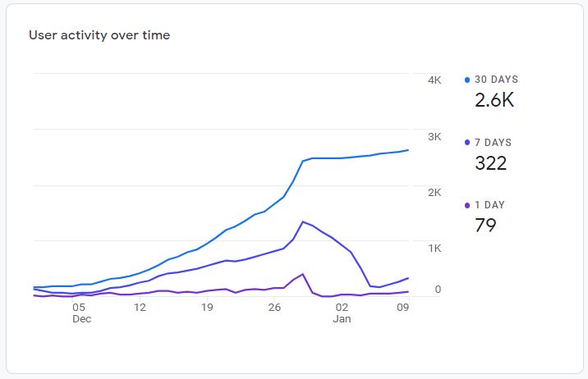Click the 2.6K value for 30 days
The image size is (588, 379).
tap(494, 100)
